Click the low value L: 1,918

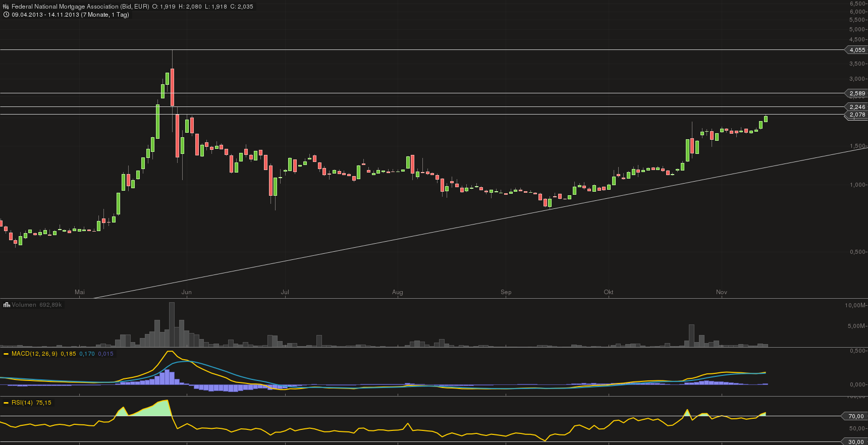[216, 7]
